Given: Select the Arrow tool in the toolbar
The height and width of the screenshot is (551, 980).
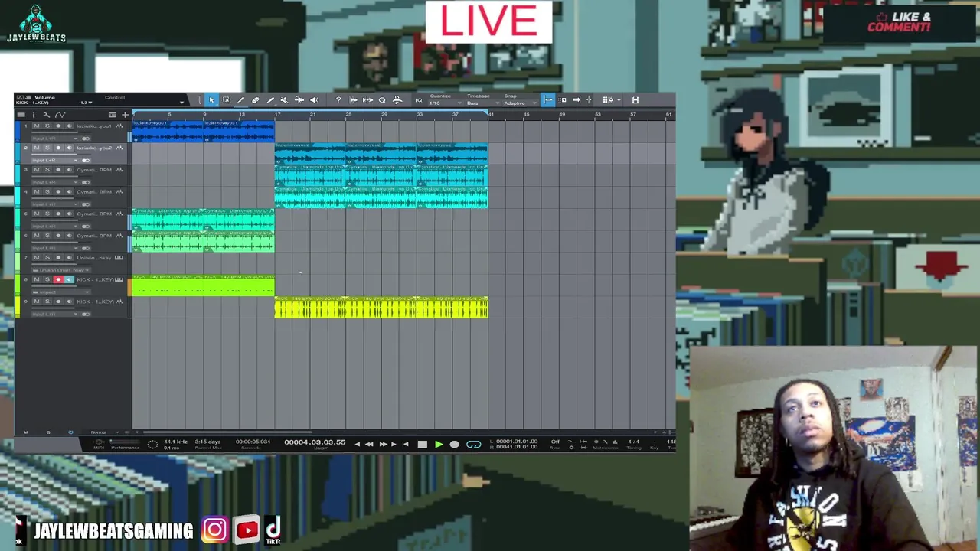Looking at the screenshot, I should (211, 100).
